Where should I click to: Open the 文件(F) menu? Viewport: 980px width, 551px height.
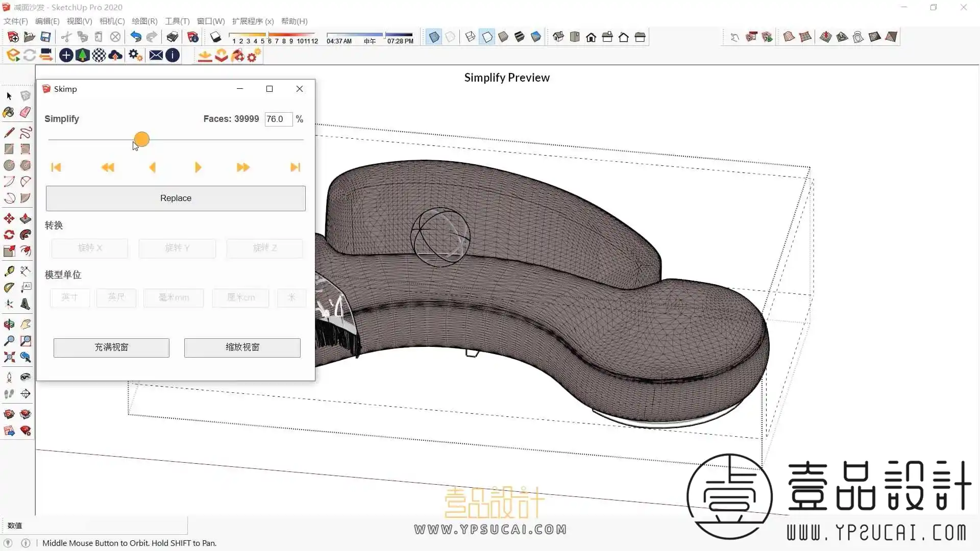16,21
